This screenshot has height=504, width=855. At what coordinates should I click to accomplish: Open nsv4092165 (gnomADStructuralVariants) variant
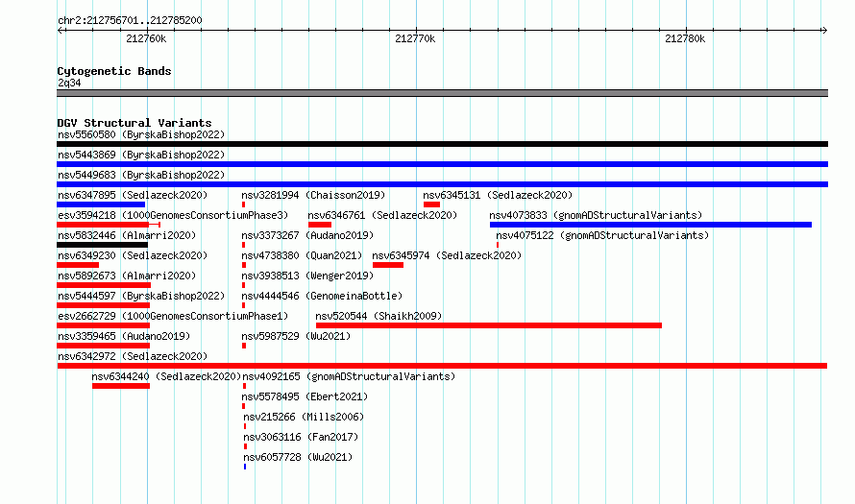point(349,376)
